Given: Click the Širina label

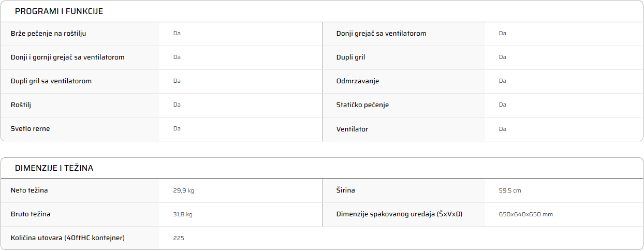Looking at the screenshot, I should [x=345, y=190].
